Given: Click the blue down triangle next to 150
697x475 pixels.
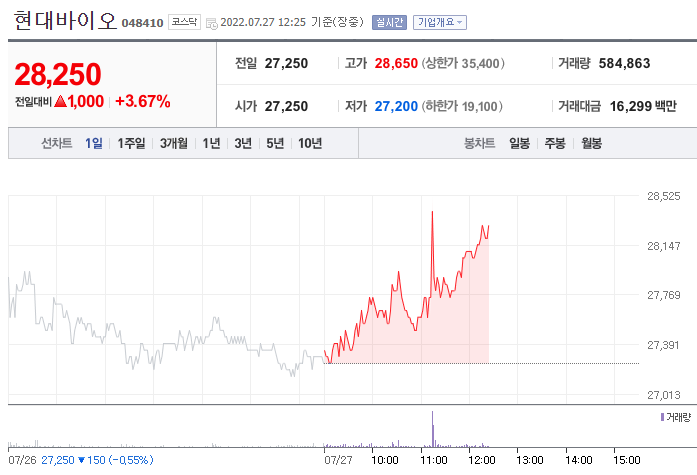Looking at the screenshot, I should click(81, 460).
